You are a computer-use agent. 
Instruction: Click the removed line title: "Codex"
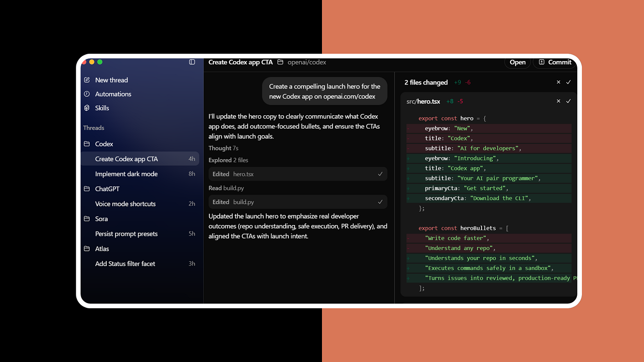coord(489,138)
